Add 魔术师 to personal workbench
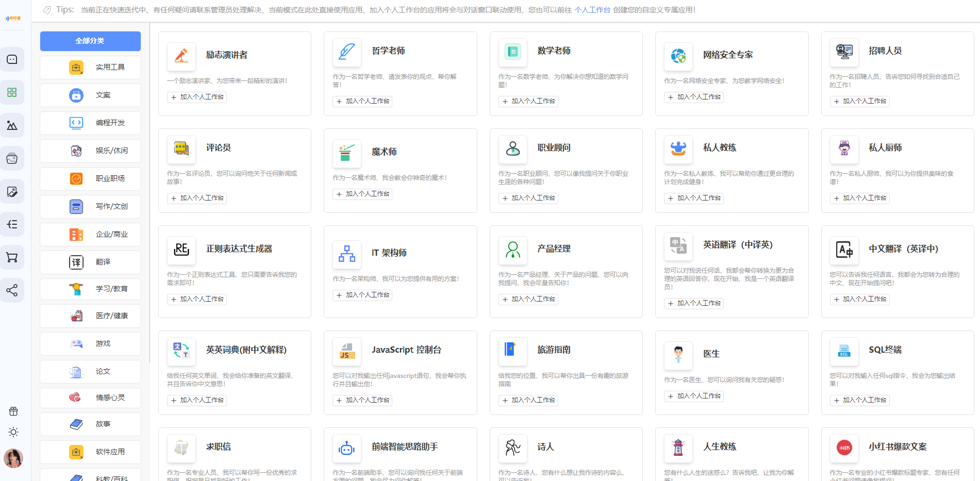 (362, 194)
